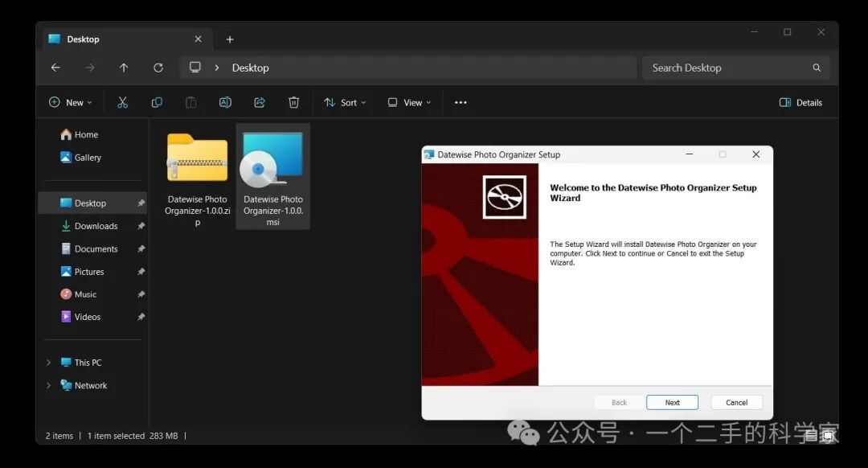Expand the This PC tree node
The image size is (868, 468).
point(49,362)
